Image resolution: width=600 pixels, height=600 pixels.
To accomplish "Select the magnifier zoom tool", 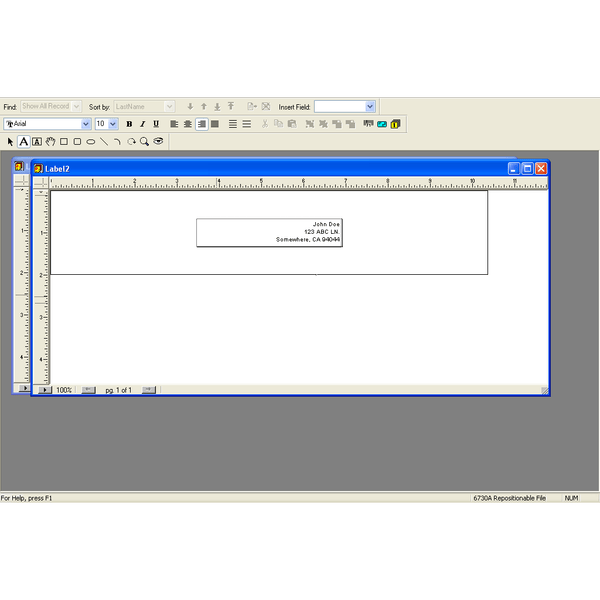I will point(145,142).
